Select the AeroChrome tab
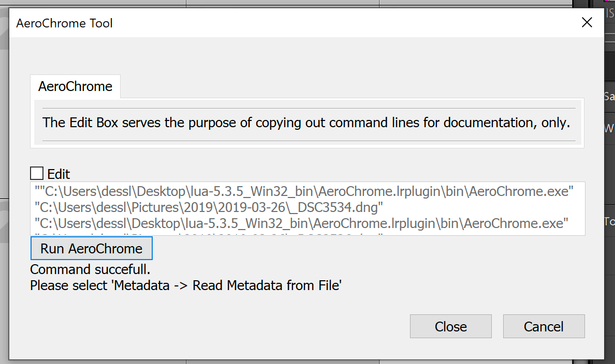 tap(75, 86)
